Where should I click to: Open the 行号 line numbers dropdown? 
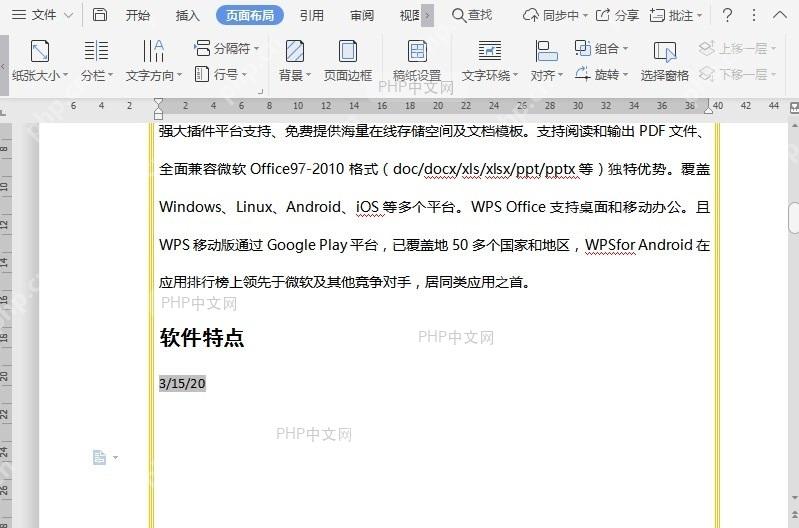coord(221,74)
